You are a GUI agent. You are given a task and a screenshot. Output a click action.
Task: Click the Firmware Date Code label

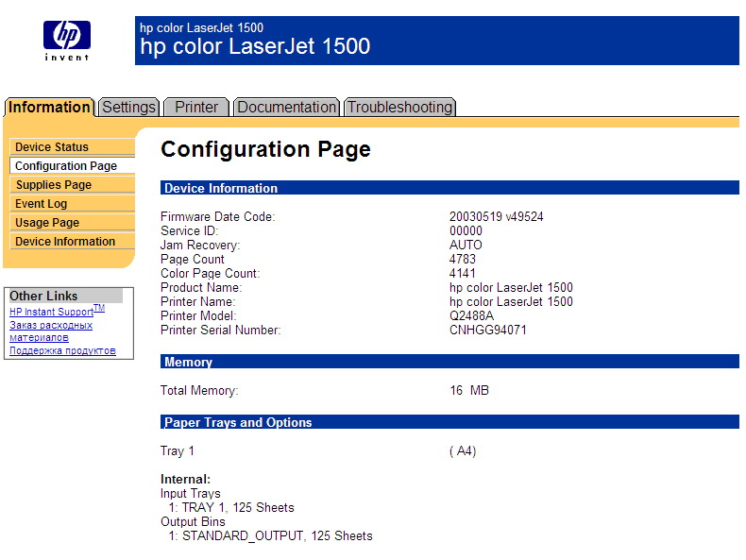tap(218, 216)
